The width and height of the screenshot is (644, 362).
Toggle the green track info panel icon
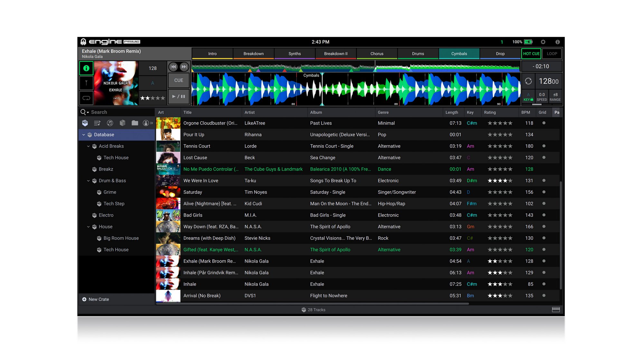86,68
